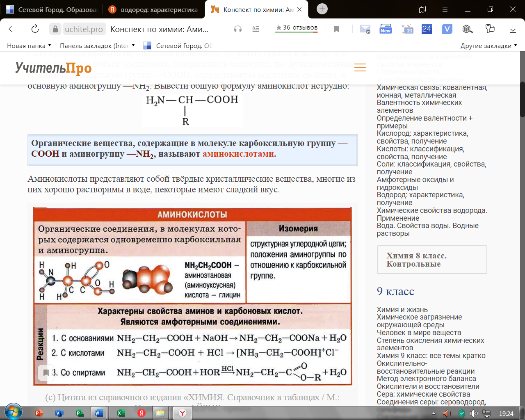Open the orange hamburger site menu
The height and width of the screenshot is (420, 525).
(360, 68)
